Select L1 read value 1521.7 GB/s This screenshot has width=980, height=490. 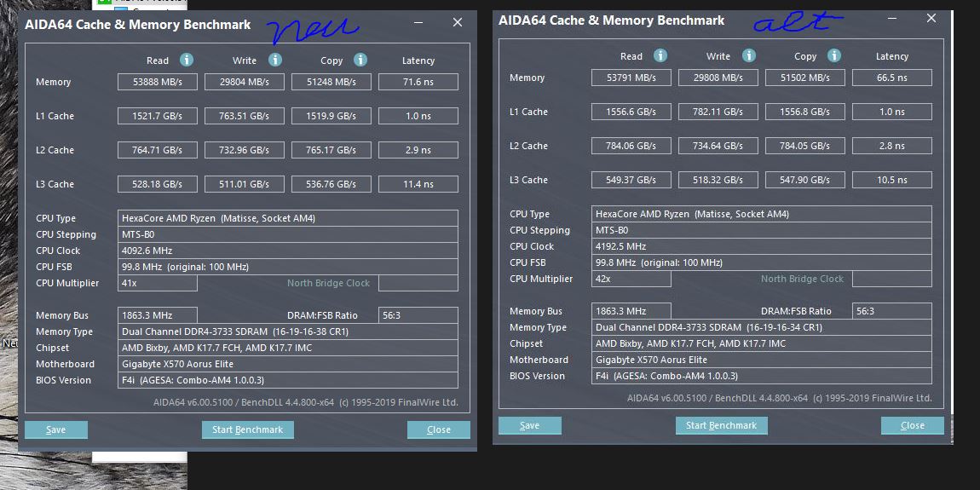158,116
